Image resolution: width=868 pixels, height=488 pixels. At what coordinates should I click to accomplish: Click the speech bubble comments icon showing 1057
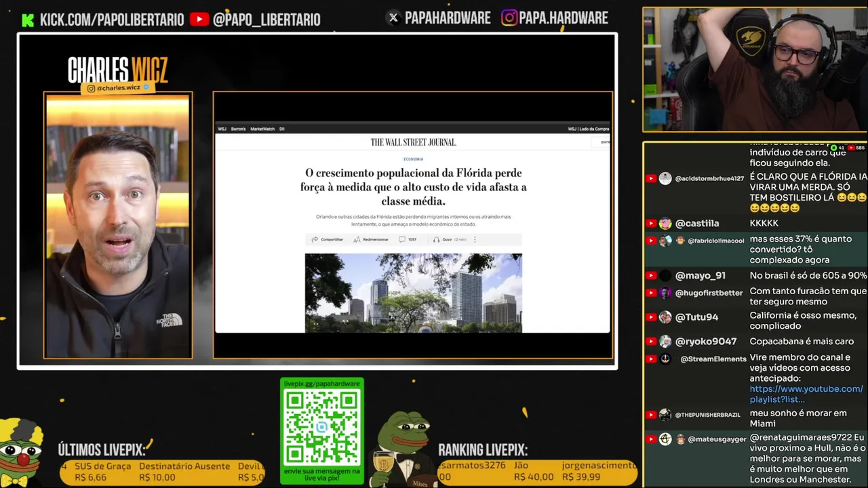[402, 239]
